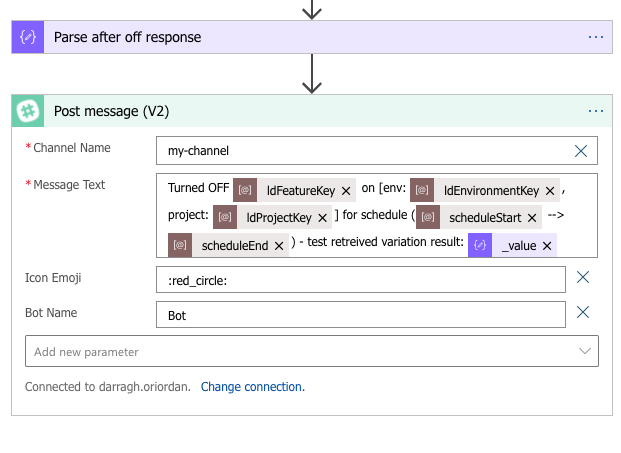Click the Parse JSON action icon

pyautogui.click(x=28, y=37)
